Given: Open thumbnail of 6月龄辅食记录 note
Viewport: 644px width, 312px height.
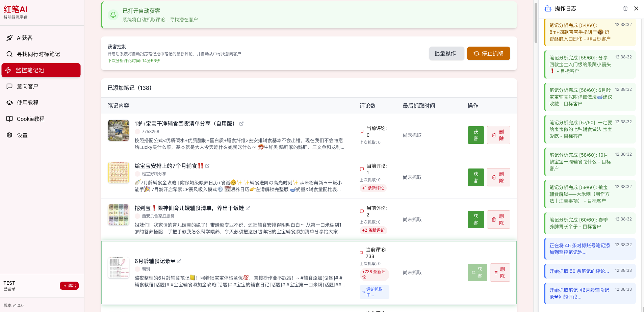Looking at the screenshot, I should point(119,268).
